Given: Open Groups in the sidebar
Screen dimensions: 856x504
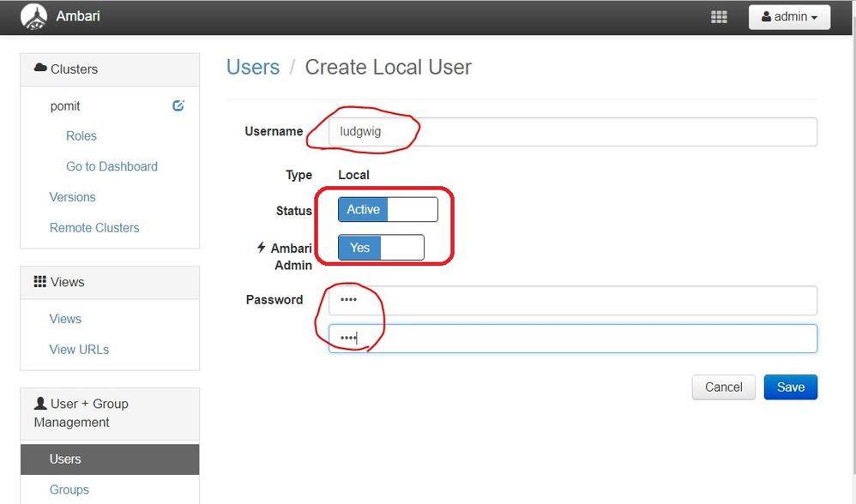Looking at the screenshot, I should click(69, 489).
